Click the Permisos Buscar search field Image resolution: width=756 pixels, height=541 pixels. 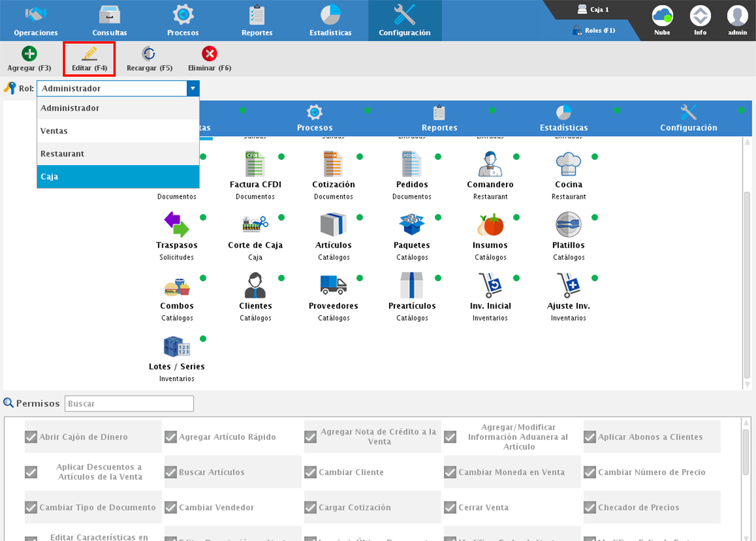129,403
